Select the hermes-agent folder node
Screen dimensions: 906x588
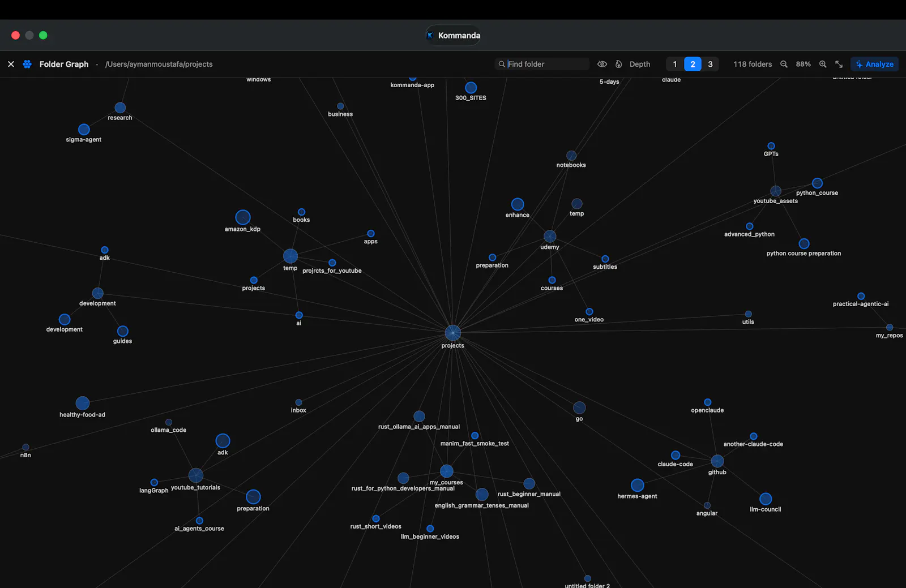(x=638, y=485)
